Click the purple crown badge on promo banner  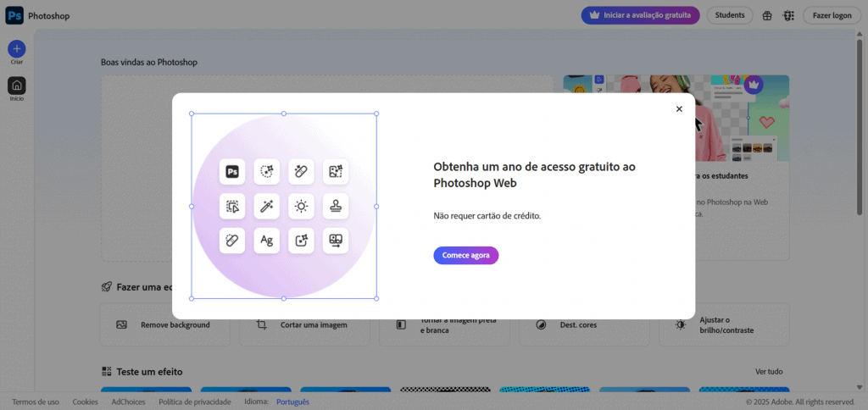coord(754,85)
